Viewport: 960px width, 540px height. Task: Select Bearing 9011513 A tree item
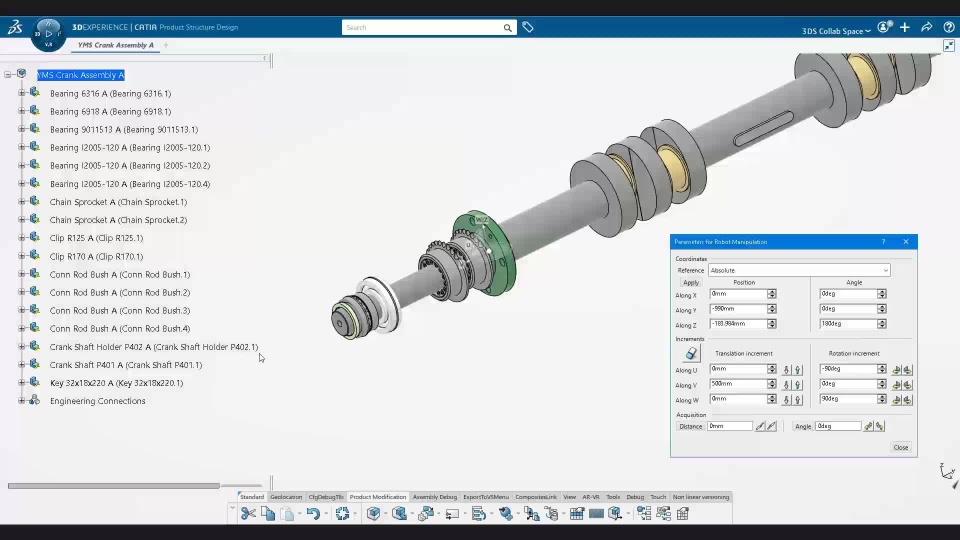click(124, 129)
